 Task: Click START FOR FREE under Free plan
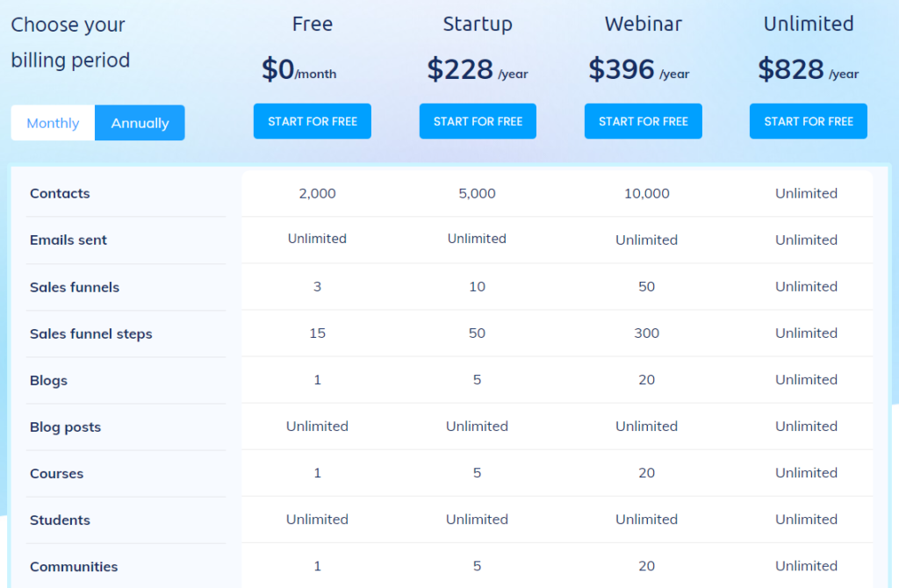(x=313, y=121)
